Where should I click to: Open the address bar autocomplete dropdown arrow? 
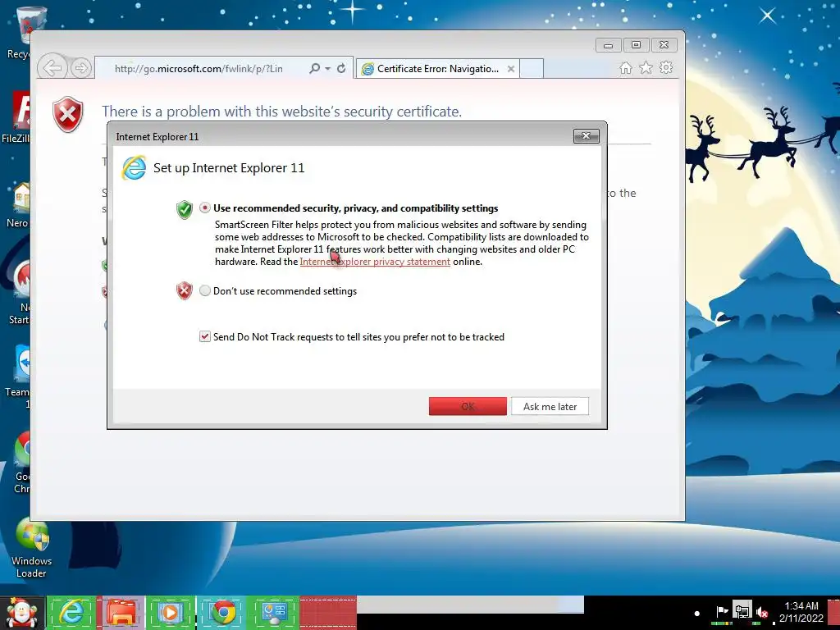click(x=328, y=69)
